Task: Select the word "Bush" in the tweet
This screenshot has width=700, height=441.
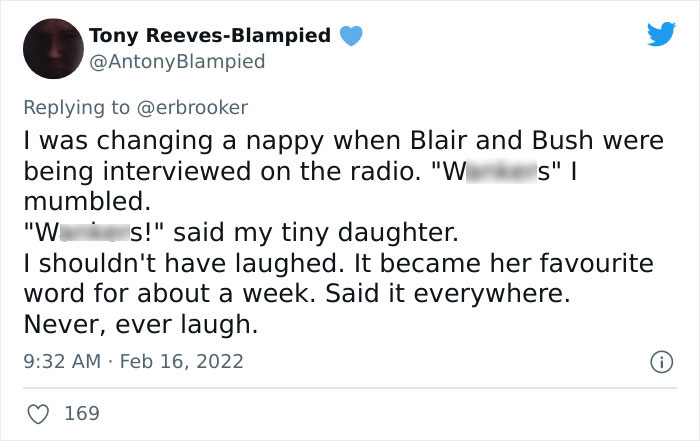Action: coord(562,140)
